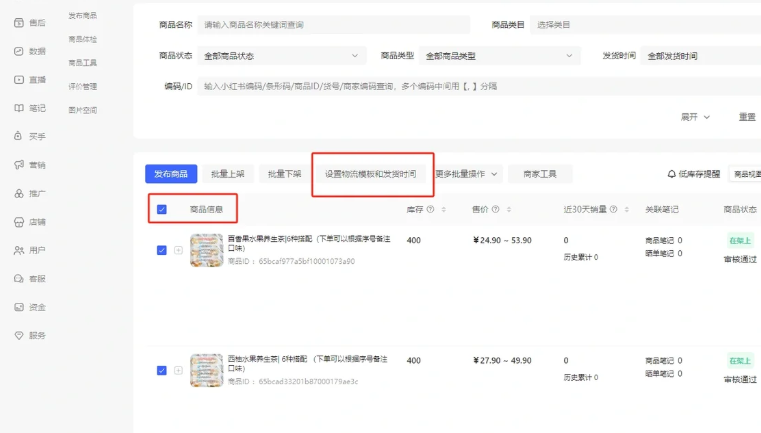The width and height of the screenshot is (761, 433).
Task: Expand more filters via 展开
Action: [695, 117]
